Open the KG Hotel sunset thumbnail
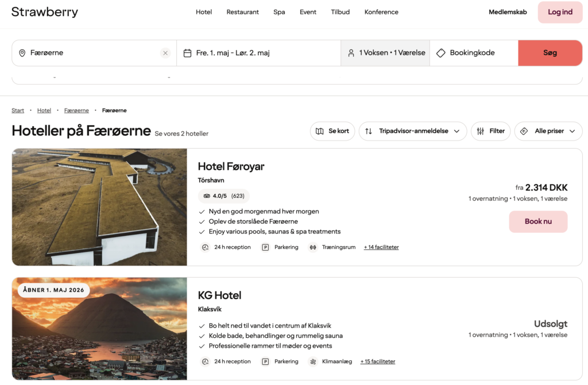This screenshot has width=588, height=385. [x=99, y=328]
